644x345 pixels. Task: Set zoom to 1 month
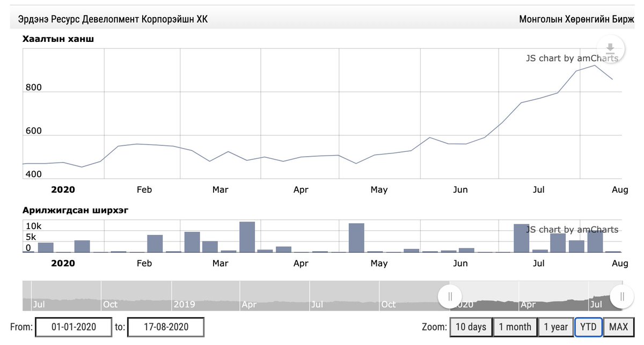[515, 327]
